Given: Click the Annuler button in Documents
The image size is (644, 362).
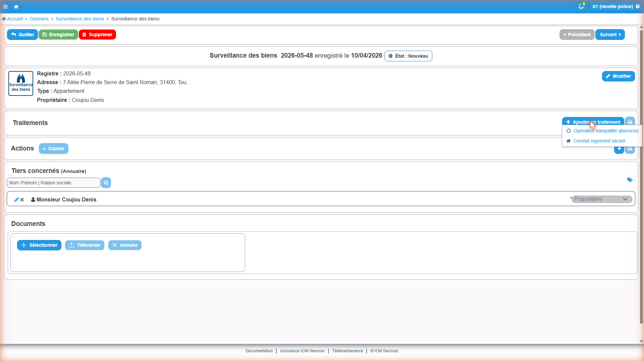Looking at the screenshot, I should pyautogui.click(x=125, y=245).
